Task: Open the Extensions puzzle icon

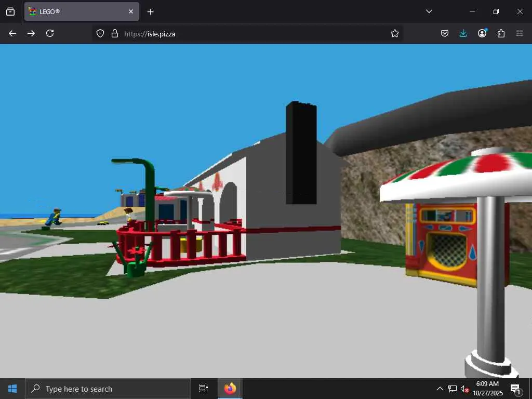Action: pyautogui.click(x=501, y=33)
